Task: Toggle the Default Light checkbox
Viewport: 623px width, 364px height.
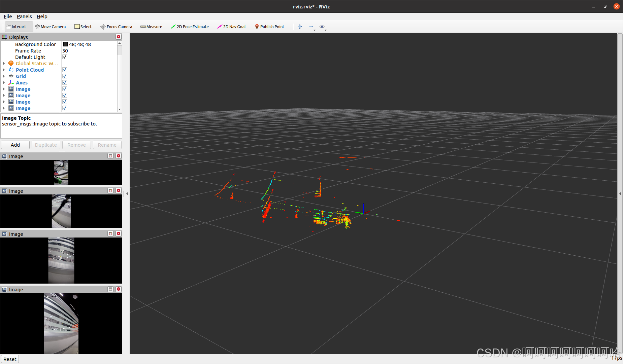Action: point(65,57)
